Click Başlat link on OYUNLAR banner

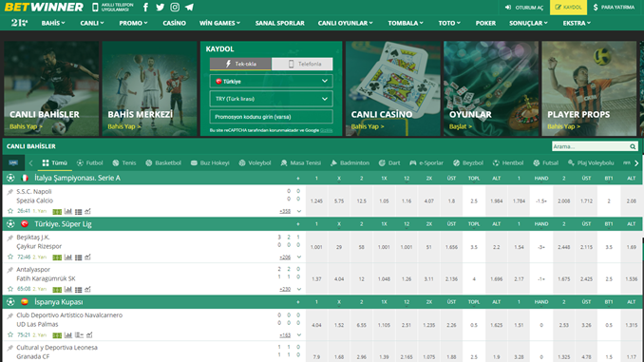(461, 126)
